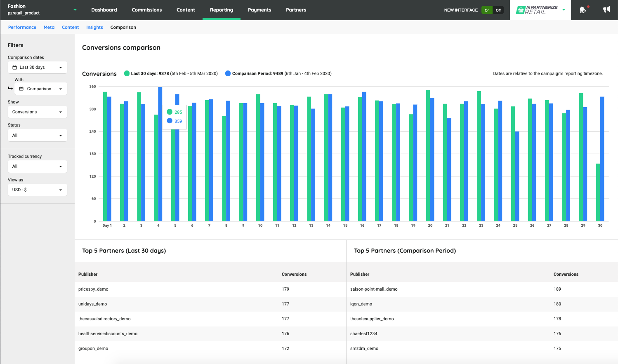
Task: Click the pricespy_demo publisher row
Action: (93, 289)
